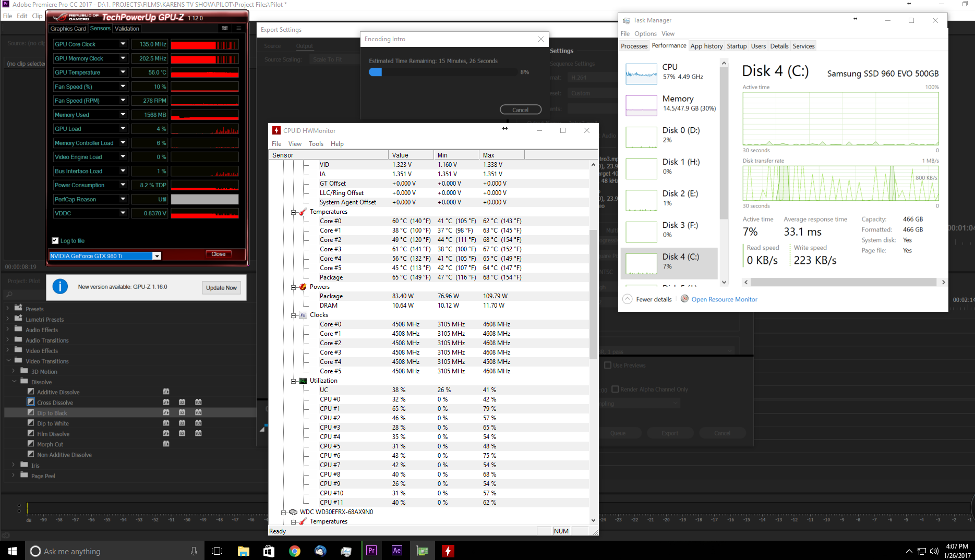Collapse the Temperatures section in HWMonitor

(294, 212)
